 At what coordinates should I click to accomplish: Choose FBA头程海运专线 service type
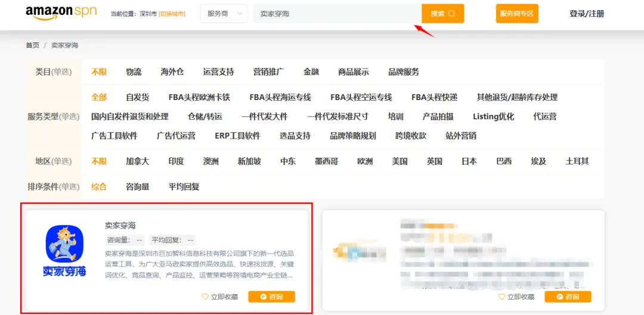pyautogui.click(x=280, y=98)
